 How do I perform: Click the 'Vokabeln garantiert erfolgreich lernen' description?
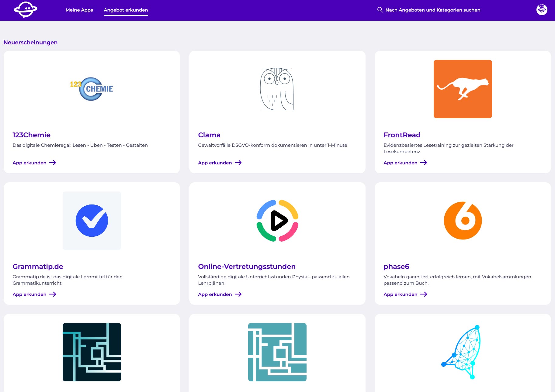click(457, 280)
